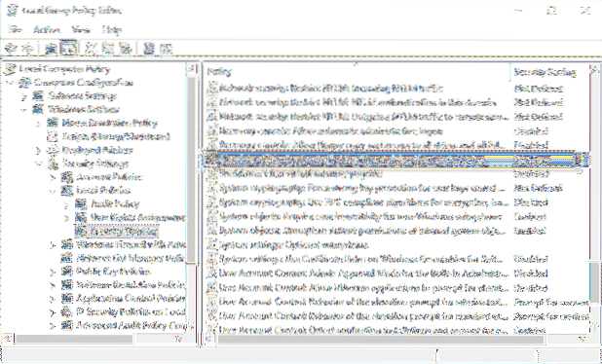602x364 pixels.
Task: Expand the User Rights Assignment node
Action: coord(67,217)
